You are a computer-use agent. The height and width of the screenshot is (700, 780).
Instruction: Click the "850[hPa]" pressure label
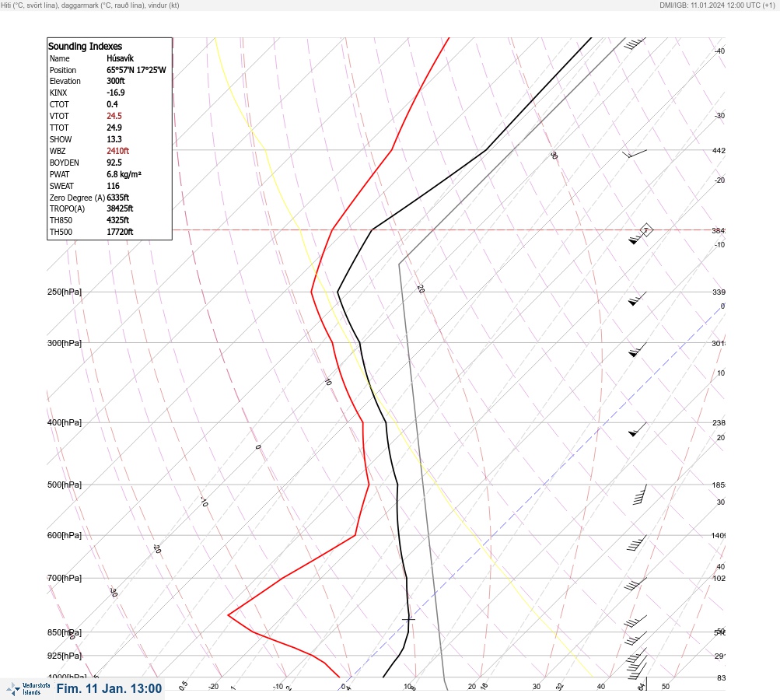coord(65,632)
